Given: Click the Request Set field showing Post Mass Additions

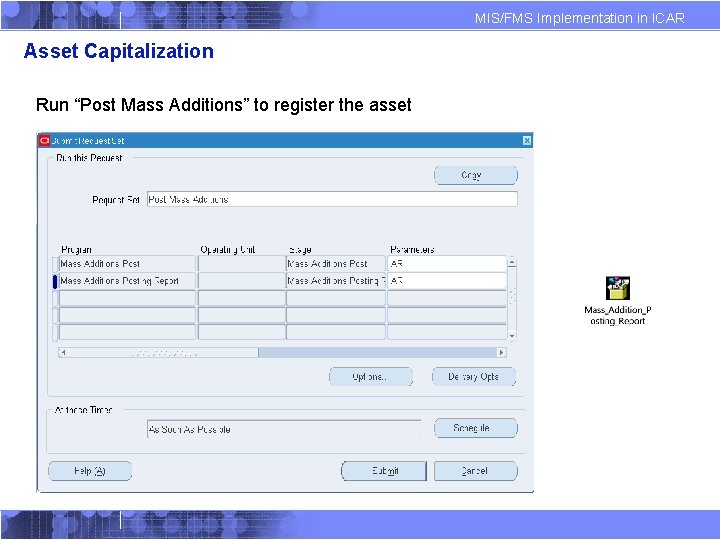Looking at the screenshot, I should pos(332,199).
